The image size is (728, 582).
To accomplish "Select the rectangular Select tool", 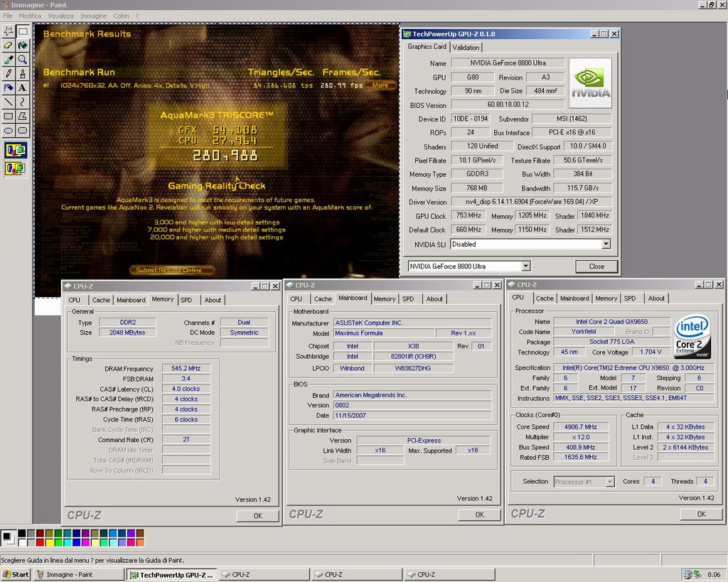I will 23,31.
